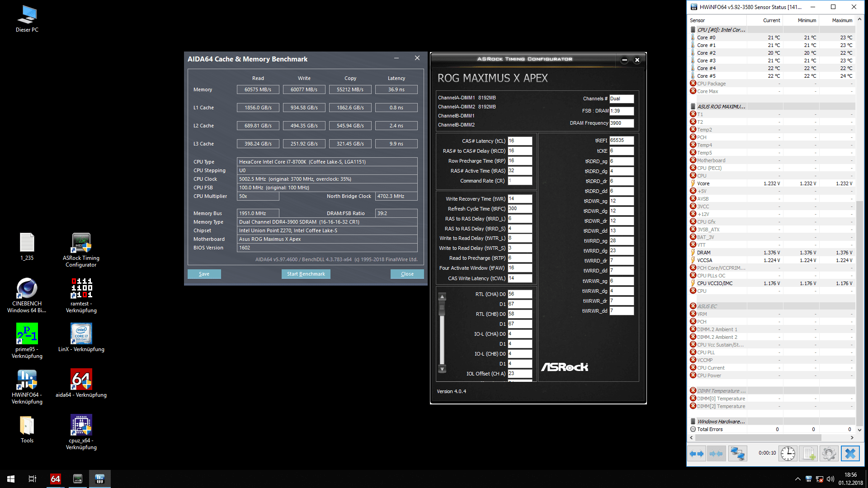Switch to ASRock Timing Configurator taskbar icon

tap(78, 479)
